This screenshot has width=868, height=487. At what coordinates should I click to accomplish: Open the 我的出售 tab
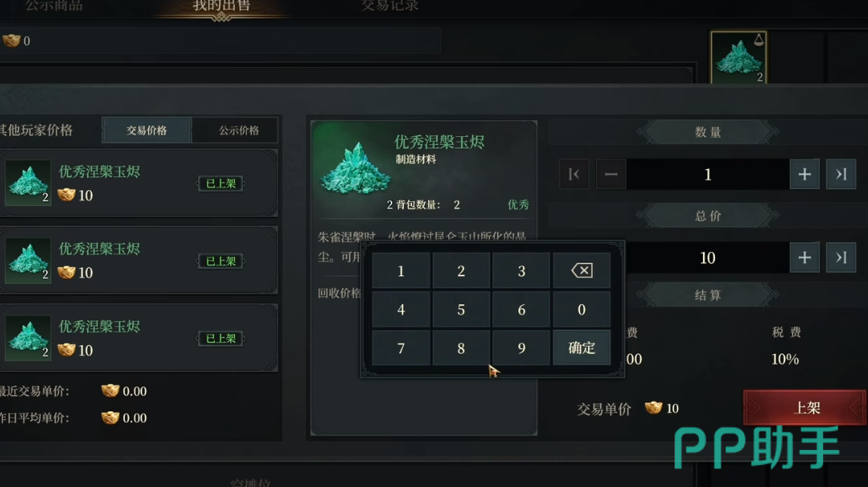coord(221,6)
